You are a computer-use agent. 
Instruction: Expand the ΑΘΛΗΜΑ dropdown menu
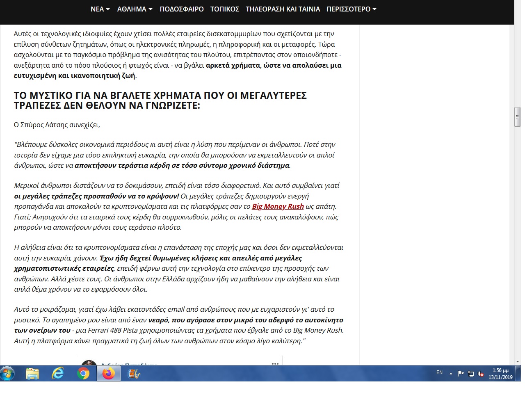[135, 9]
